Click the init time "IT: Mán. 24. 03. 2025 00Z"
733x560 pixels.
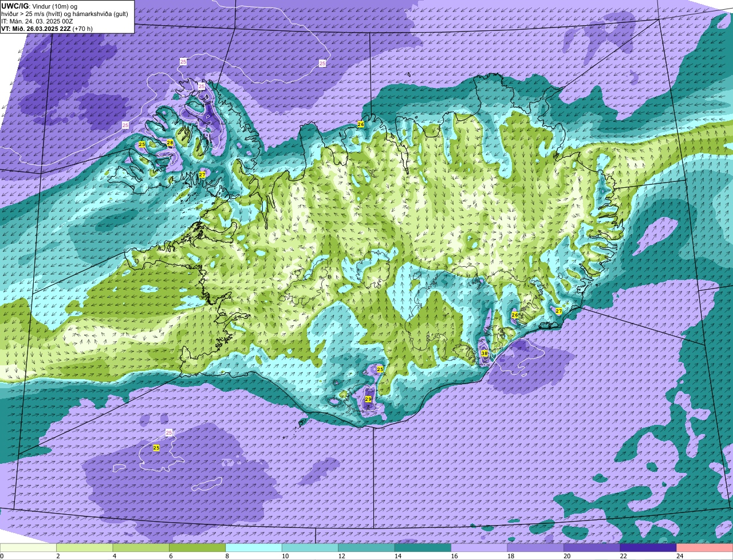(37, 21)
